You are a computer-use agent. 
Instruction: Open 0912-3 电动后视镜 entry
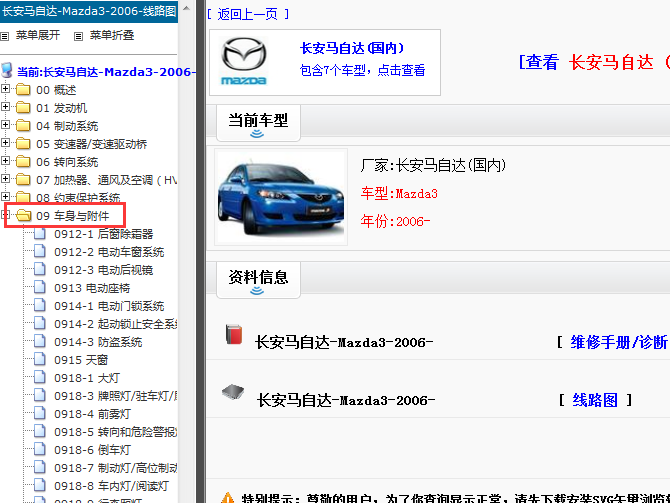coord(104,270)
